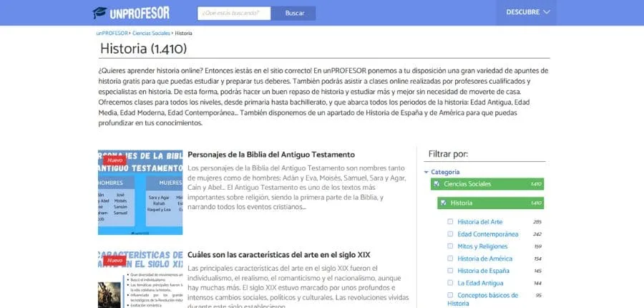Select the Historia de América checkbox
This screenshot has width=644, height=308.
pyautogui.click(x=450, y=259)
